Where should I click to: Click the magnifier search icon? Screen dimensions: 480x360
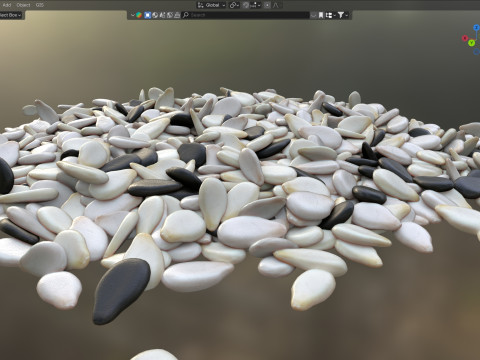pyautogui.click(x=186, y=15)
